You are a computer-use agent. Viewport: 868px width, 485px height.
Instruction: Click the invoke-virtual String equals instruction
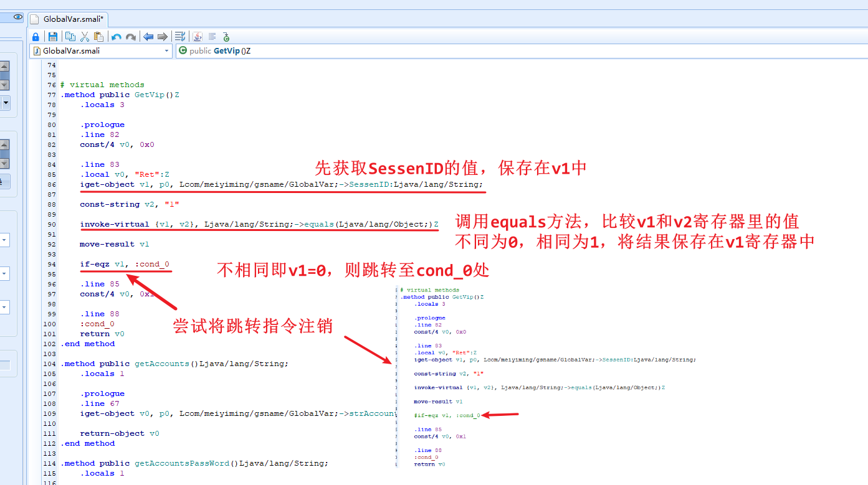click(259, 224)
